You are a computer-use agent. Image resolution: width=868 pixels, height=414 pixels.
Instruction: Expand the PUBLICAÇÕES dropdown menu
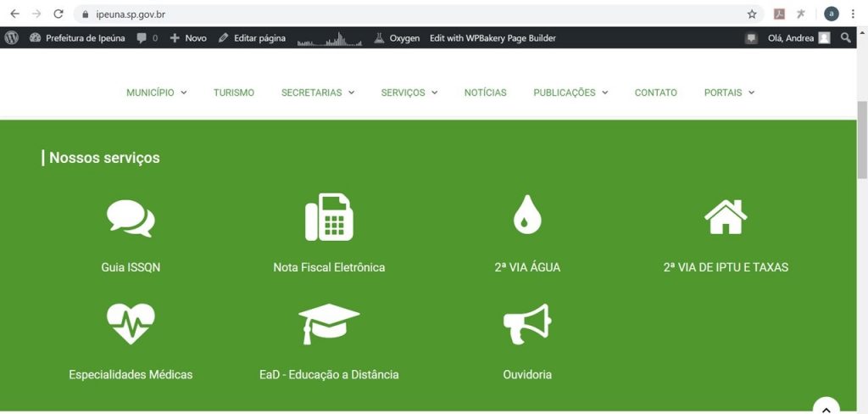click(570, 92)
